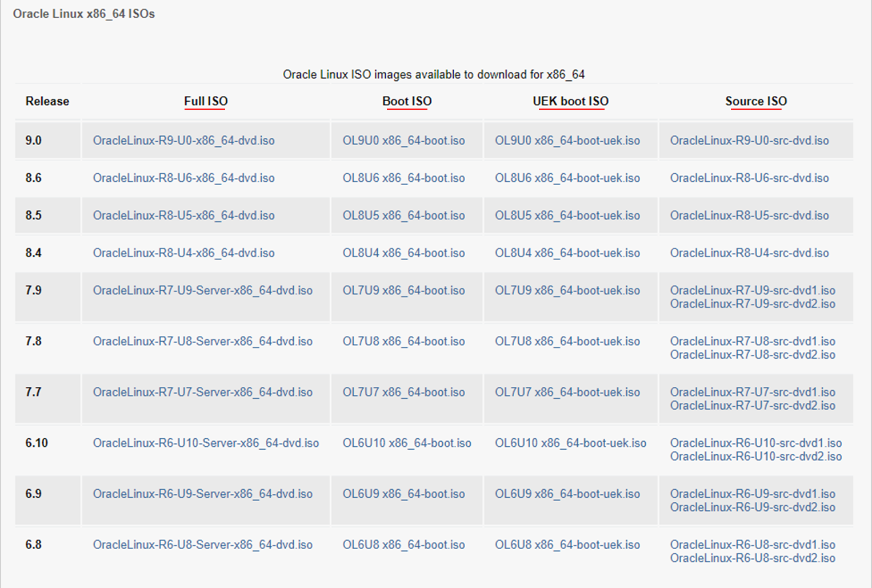
Task: Select release 8.6 row label
Action: 34,178
